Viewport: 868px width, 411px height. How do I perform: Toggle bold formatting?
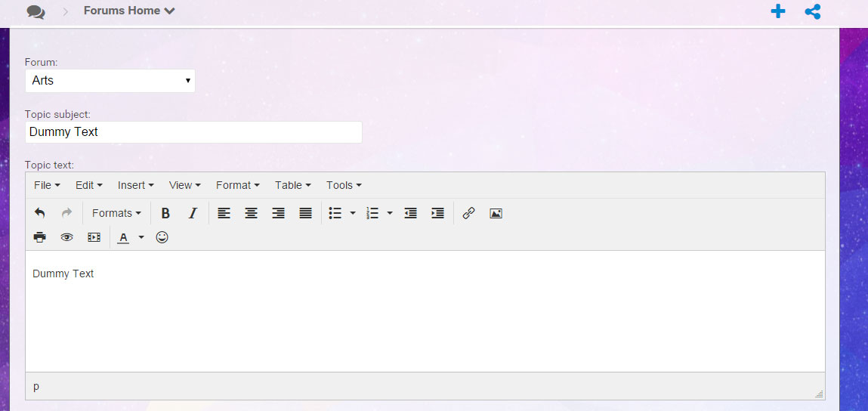165,213
